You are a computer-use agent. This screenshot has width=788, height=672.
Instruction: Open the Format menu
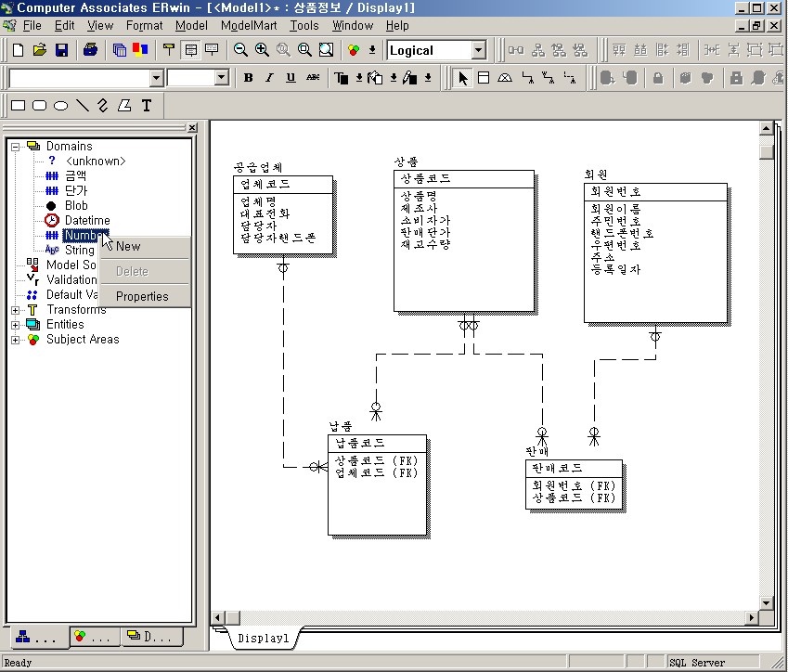pyautogui.click(x=144, y=26)
